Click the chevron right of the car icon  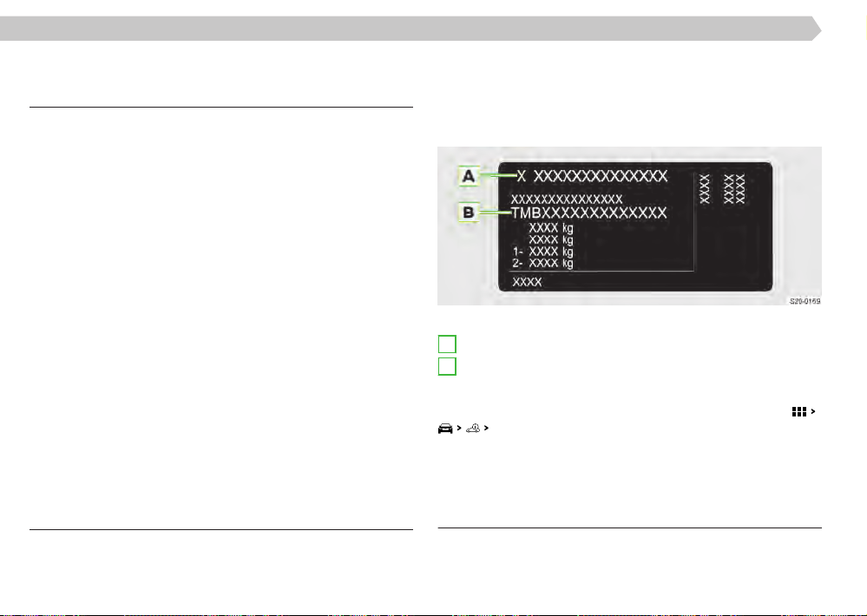point(459,428)
